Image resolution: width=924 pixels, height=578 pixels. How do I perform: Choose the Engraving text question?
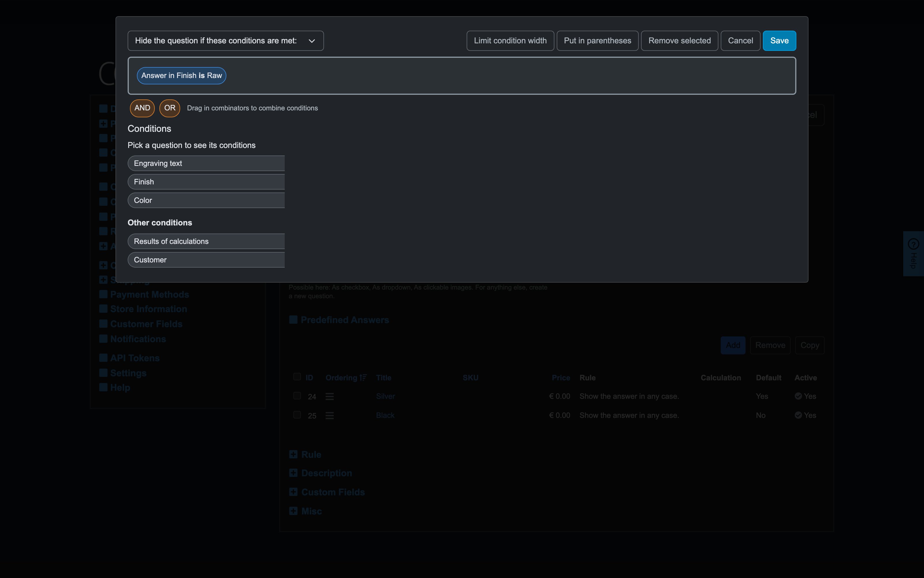[206, 163]
